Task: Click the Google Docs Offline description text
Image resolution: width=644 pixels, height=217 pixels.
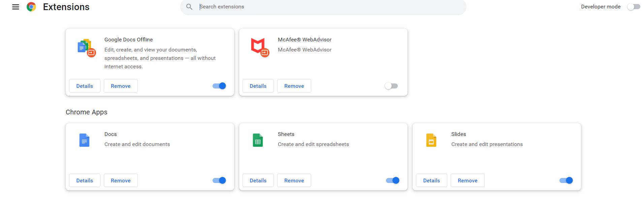Action: (160, 58)
